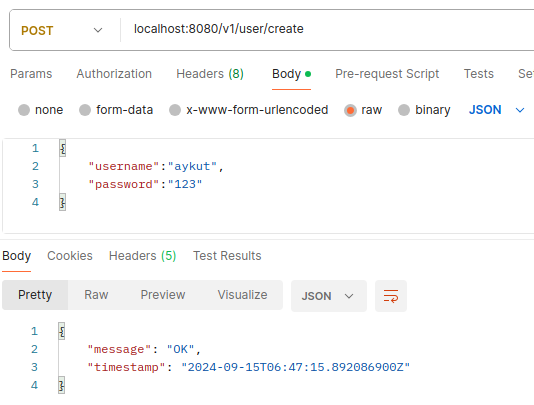Select the raw body radio button
Viewport: 534px width, 405px height.
[x=350, y=110]
